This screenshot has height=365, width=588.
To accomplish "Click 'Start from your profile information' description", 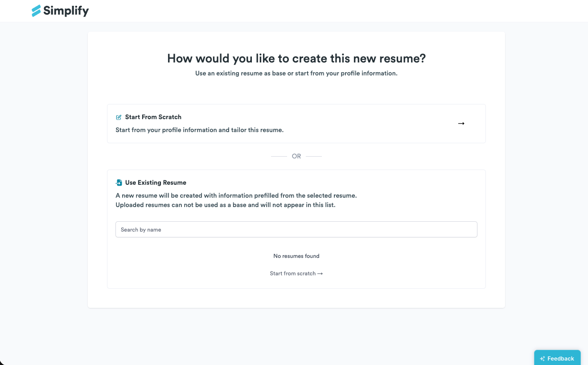I will [200, 130].
